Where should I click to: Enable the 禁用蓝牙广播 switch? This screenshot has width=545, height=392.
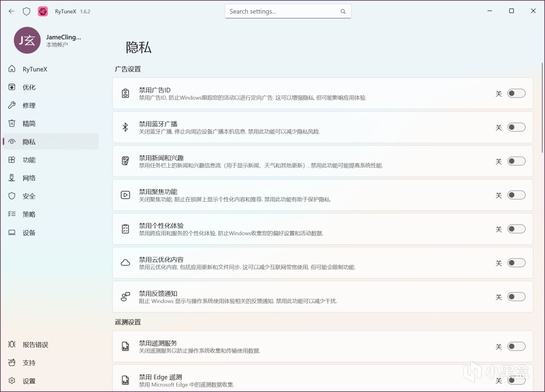click(516, 127)
